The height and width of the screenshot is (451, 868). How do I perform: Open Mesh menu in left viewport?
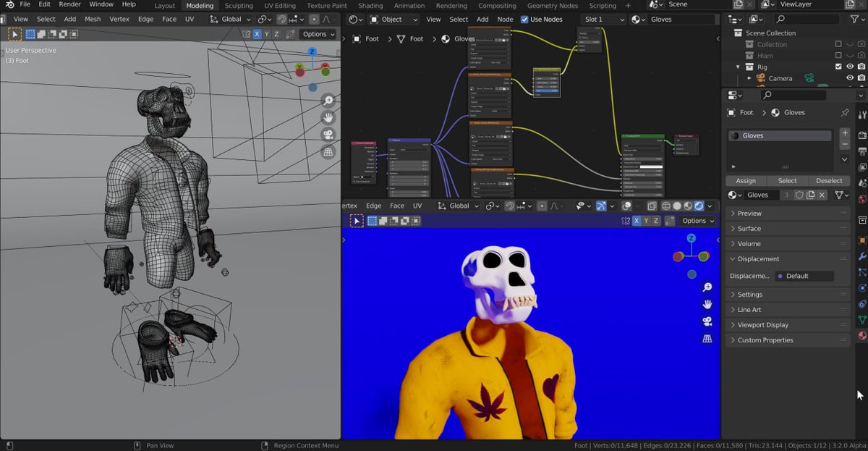[93, 19]
